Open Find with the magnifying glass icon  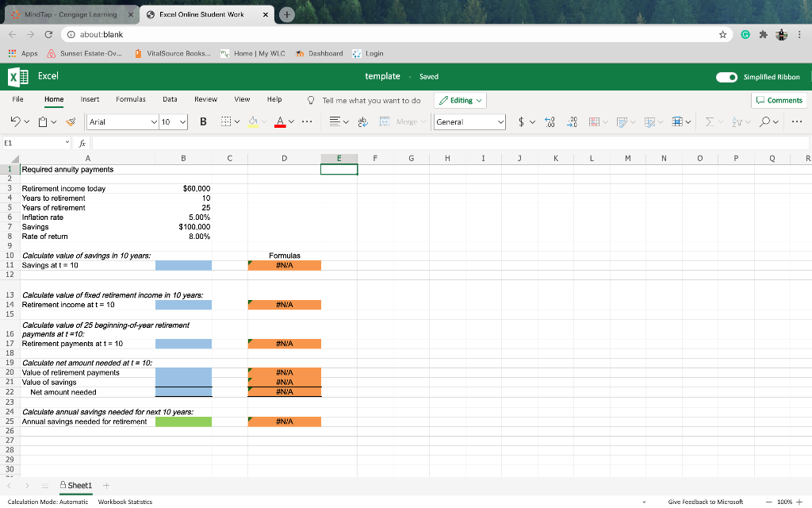[766, 123]
